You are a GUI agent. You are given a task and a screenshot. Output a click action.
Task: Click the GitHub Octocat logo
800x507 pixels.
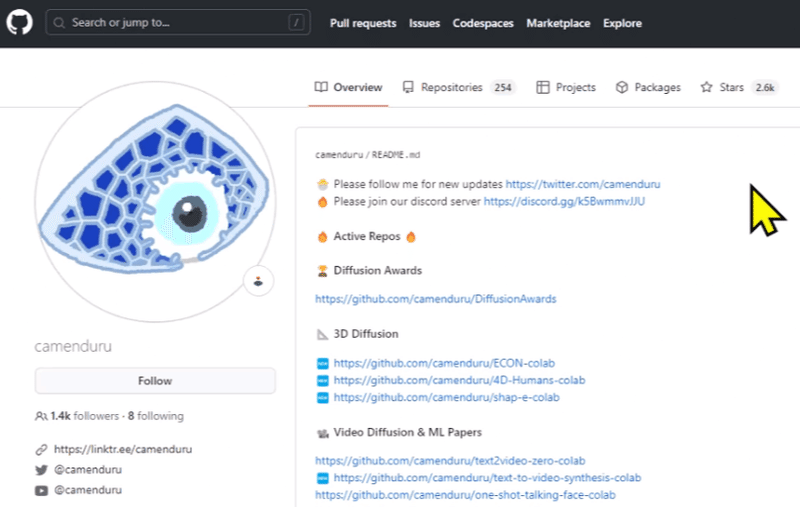[19, 22]
